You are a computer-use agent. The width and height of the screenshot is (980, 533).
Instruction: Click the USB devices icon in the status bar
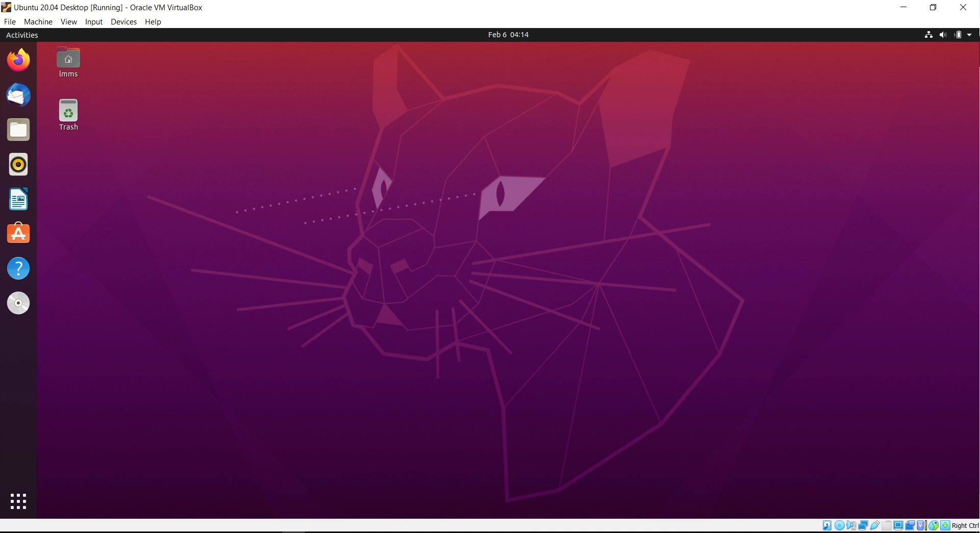pyautogui.click(x=874, y=525)
